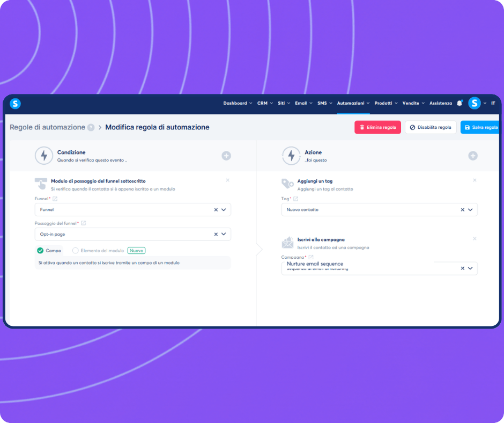
Task: Click the Si attiva quando un contatto description
Action: (109, 263)
